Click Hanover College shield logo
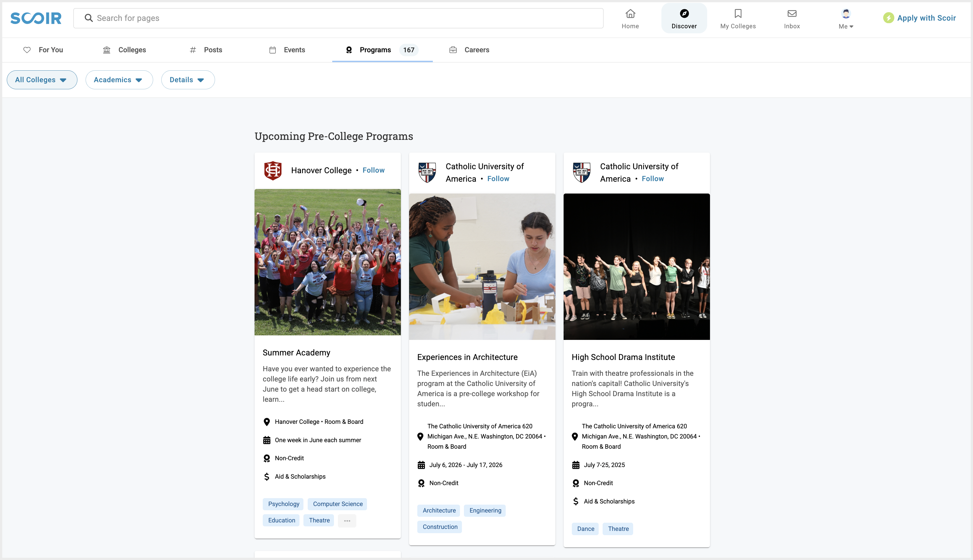This screenshot has height=560, width=973. (273, 170)
